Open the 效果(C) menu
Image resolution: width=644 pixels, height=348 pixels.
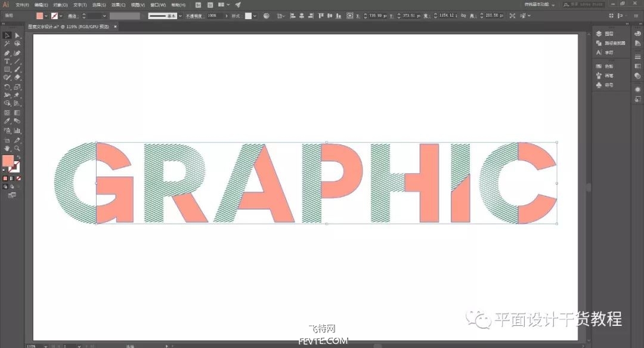coord(118,5)
